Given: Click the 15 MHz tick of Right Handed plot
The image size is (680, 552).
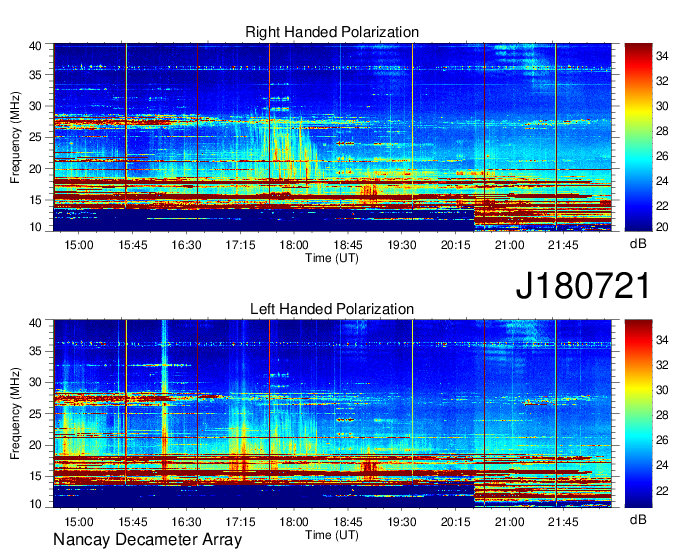Looking at the screenshot, I should [36, 200].
